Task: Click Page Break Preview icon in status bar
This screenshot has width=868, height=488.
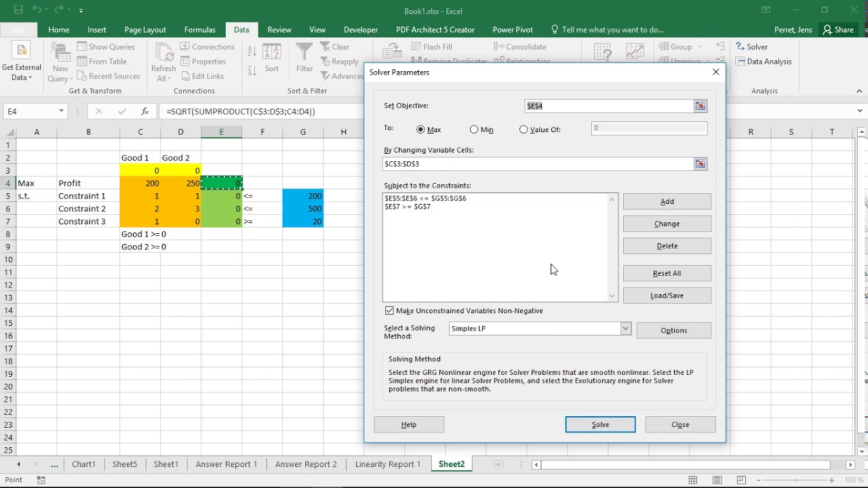Action: pos(742,480)
